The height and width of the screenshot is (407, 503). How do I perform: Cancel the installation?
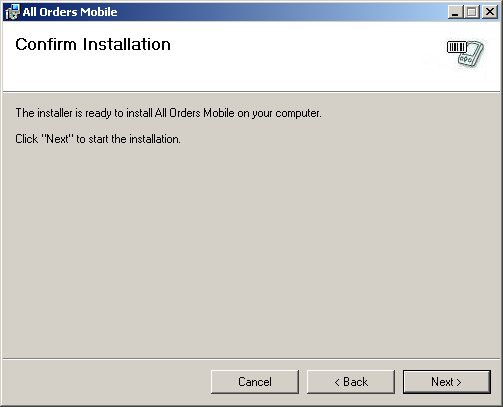255,382
